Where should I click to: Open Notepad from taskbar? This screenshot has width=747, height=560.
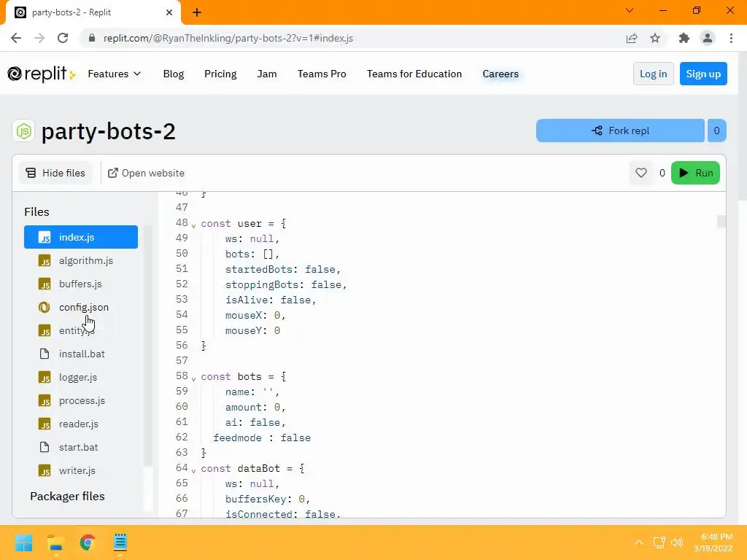click(120, 542)
